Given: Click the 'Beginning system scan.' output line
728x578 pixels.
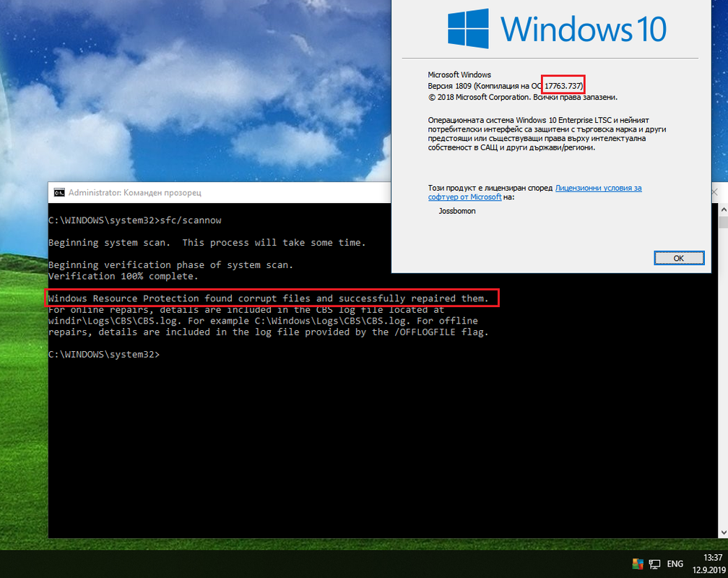Looking at the screenshot, I should click(x=207, y=243).
